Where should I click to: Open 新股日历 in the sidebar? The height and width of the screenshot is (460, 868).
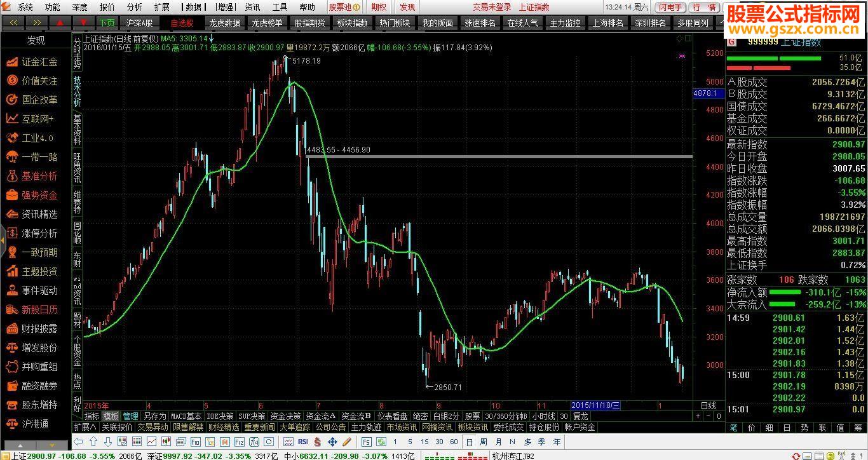pos(39,309)
